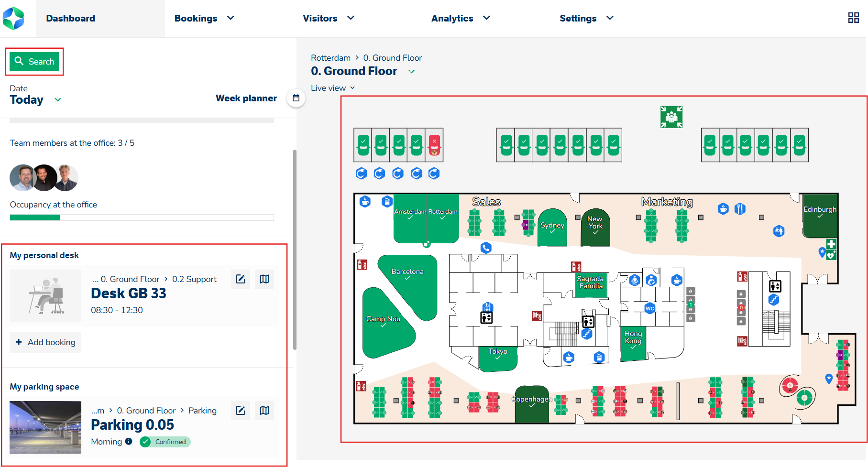Expand the Live view dropdown
The height and width of the screenshot is (467, 868).
352,88
